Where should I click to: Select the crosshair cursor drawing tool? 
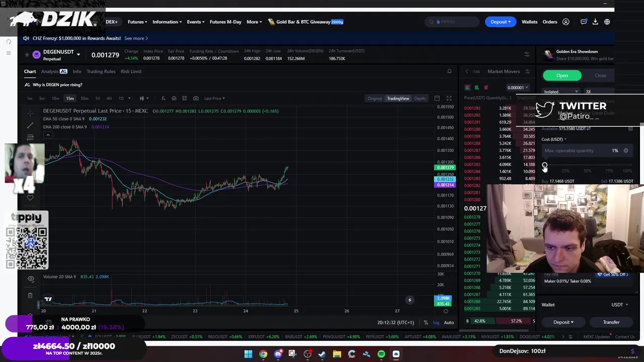(x=30, y=113)
